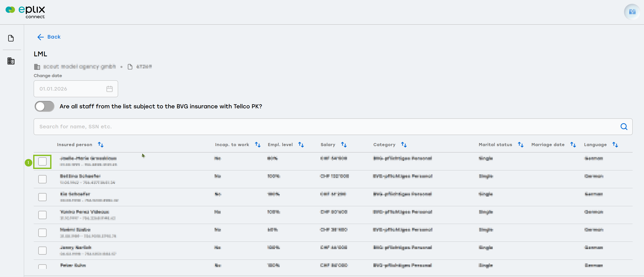
Task: Sort by Category arrows
Action: (x=404, y=145)
